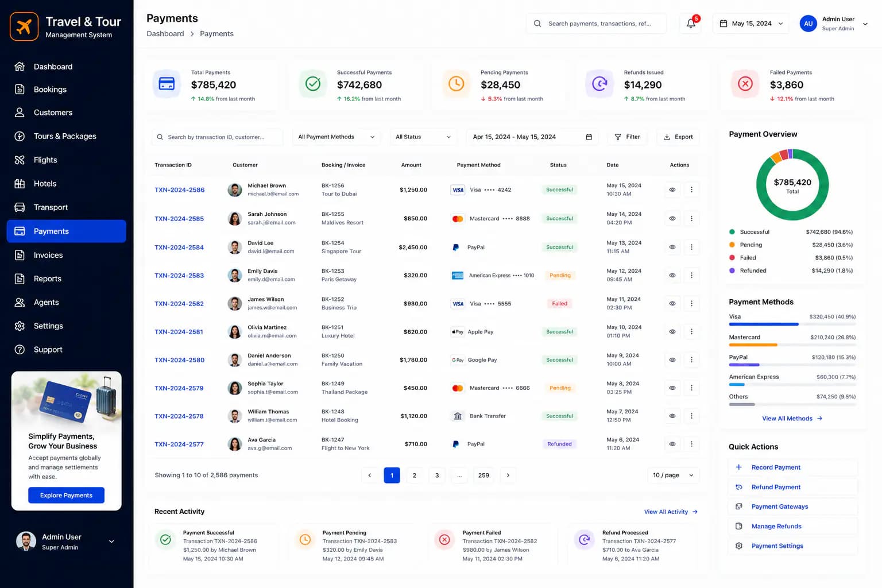This screenshot has width=882, height=588.
Task: Open the 10 / page size dropdown
Action: click(x=673, y=475)
